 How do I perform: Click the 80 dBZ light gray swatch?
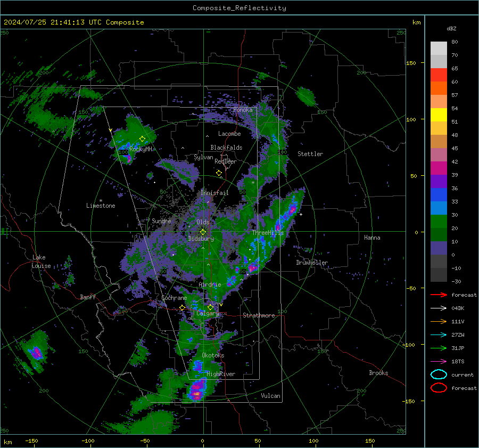pos(439,48)
